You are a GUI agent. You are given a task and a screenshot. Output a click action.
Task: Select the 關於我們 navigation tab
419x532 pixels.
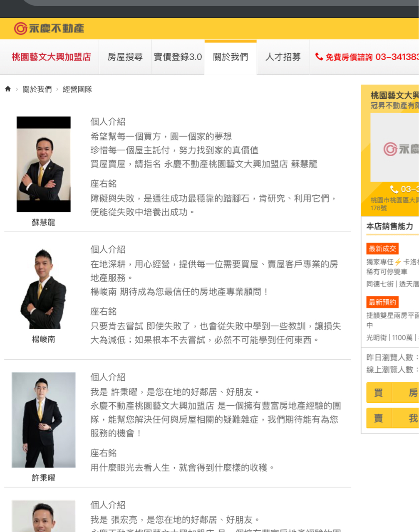231,57
